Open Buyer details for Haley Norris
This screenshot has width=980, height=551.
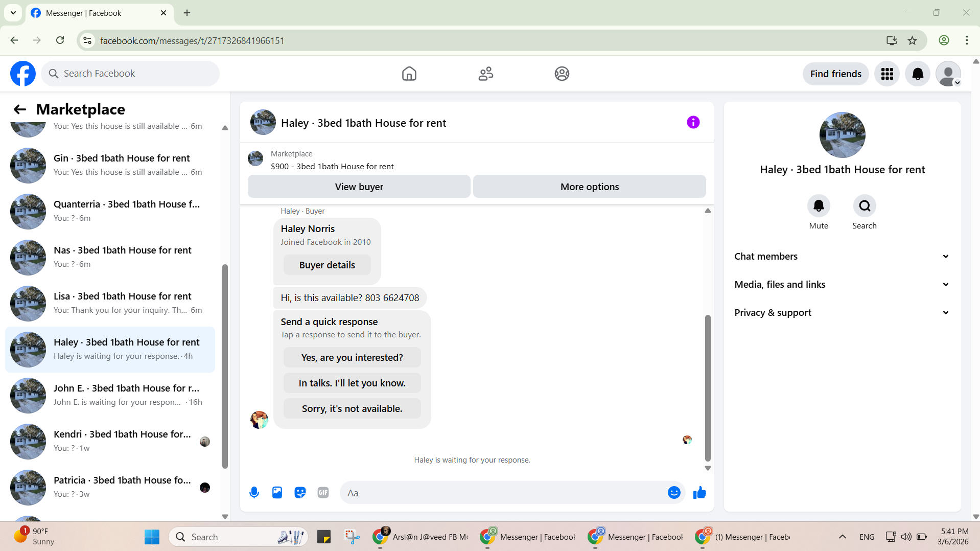[x=327, y=265]
